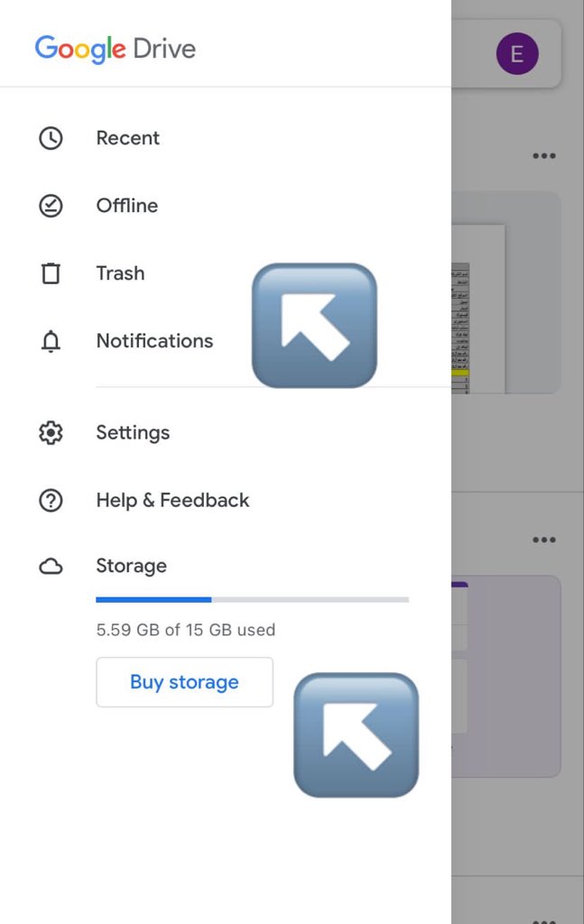Tap the Help question mark icon
The height and width of the screenshot is (924, 584).
[51, 501]
